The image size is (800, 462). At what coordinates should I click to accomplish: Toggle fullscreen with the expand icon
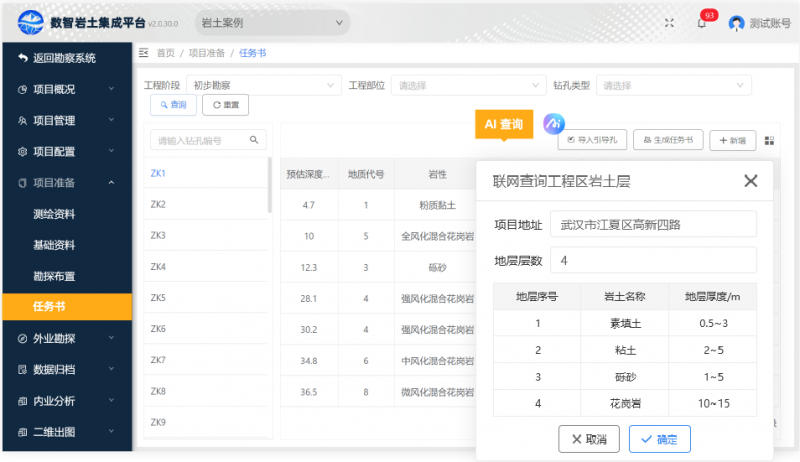pos(668,22)
